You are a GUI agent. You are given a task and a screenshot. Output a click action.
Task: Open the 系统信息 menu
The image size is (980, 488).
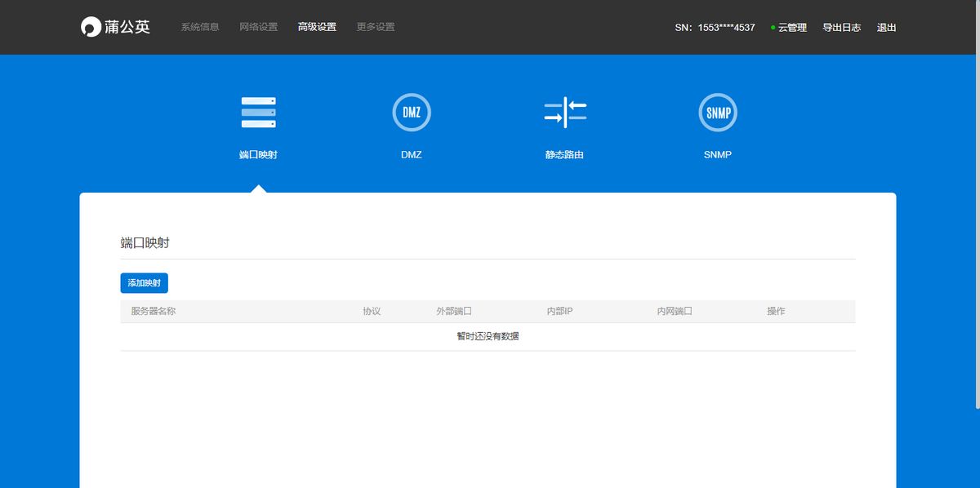(x=200, y=27)
